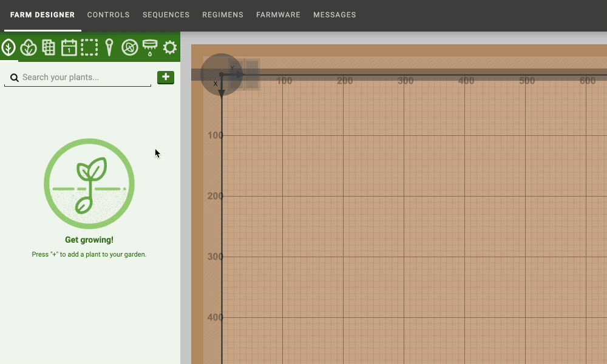Screen dimensions: 607x364
Task: Go to the Sequences tab
Action: [x=166, y=15]
